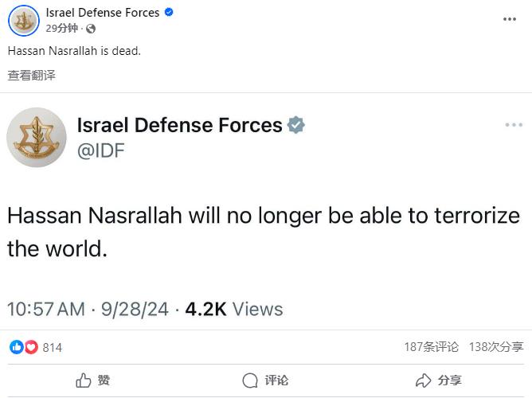The image size is (532, 398).
Task: Open the embedded tweet three-dot menu
Action: (x=514, y=125)
